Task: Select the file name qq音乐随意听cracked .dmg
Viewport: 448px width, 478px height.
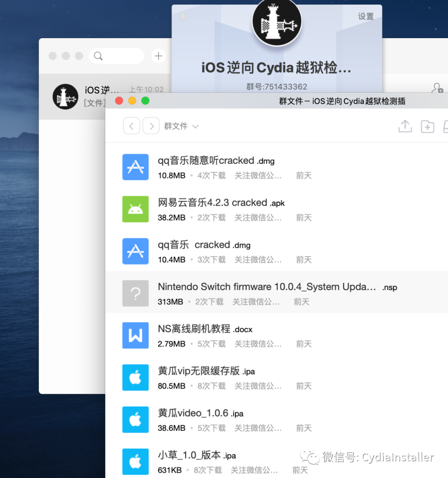Action: (216, 161)
